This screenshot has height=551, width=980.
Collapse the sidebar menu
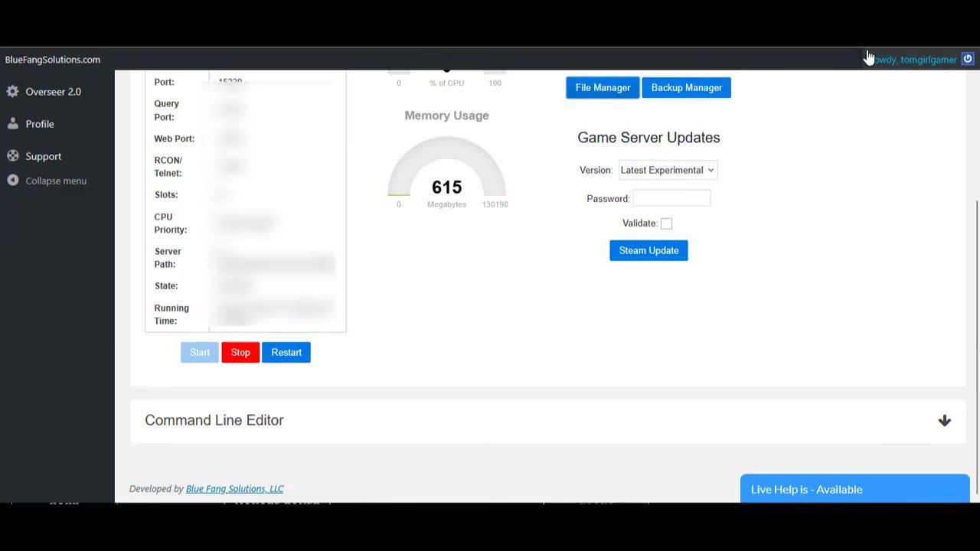56,181
